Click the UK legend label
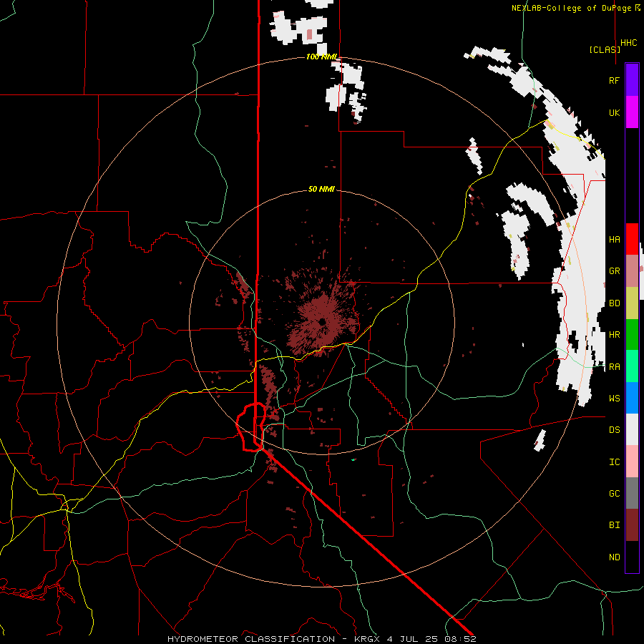This screenshot has height=644, width=644. coord(614,112)
